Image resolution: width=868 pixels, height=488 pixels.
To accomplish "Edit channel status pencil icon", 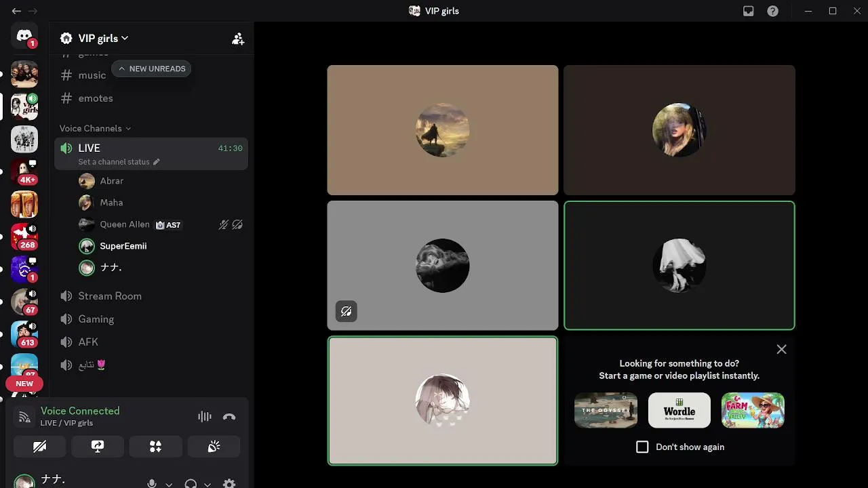I will [x=156, y=162].
